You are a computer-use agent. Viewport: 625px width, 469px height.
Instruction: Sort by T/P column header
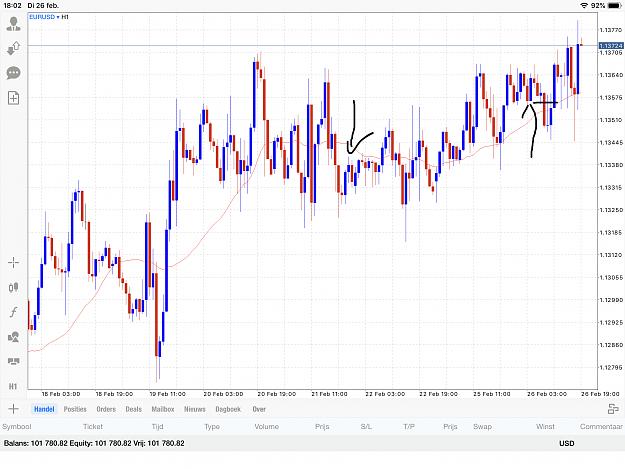coord(409,427)
